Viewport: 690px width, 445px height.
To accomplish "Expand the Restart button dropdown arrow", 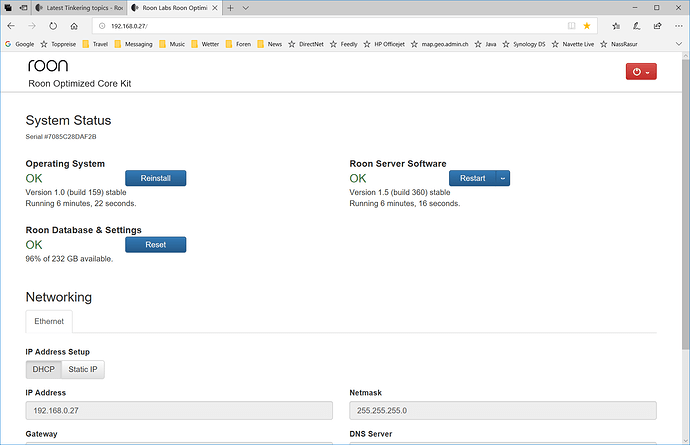I will tap(503, 178).
